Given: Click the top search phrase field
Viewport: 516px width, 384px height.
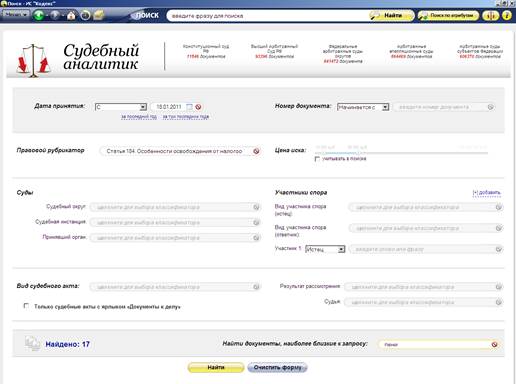Looking at the screenshot, I should 268,16.
